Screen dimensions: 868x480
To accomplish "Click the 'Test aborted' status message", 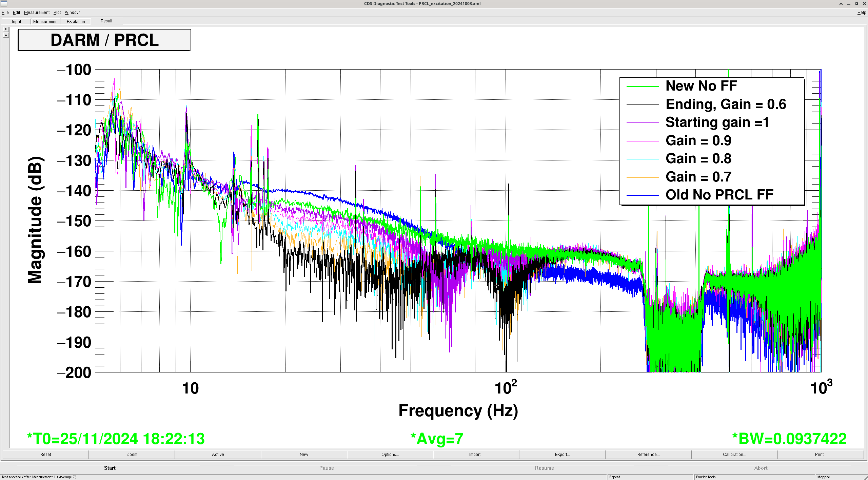I will 39,477.
